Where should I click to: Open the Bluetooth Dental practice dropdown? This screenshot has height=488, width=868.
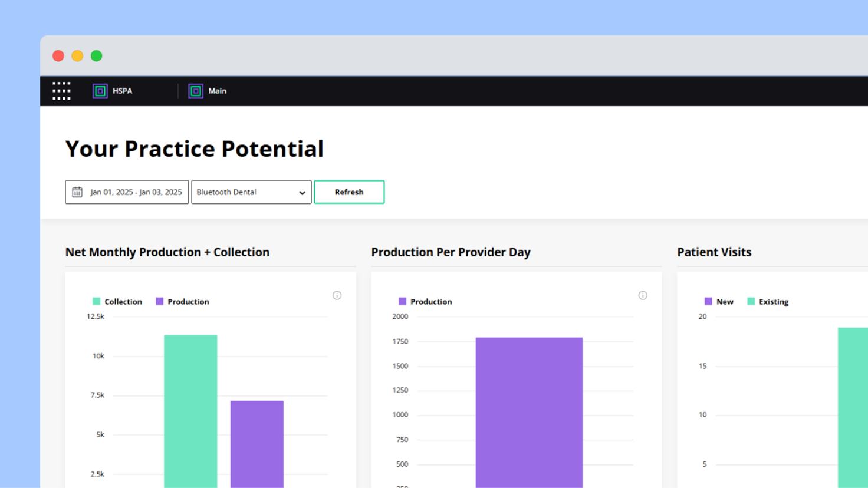251,192
